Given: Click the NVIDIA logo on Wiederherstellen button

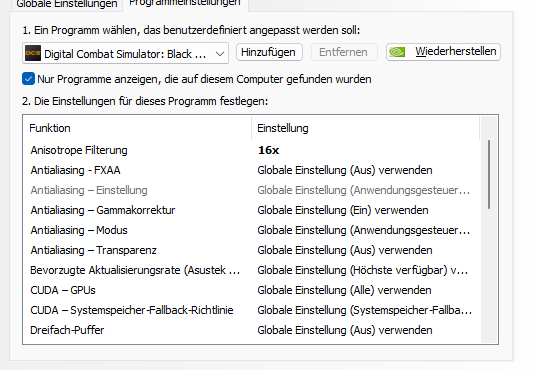Looking at the screenshot, I should tap(397, 52).
